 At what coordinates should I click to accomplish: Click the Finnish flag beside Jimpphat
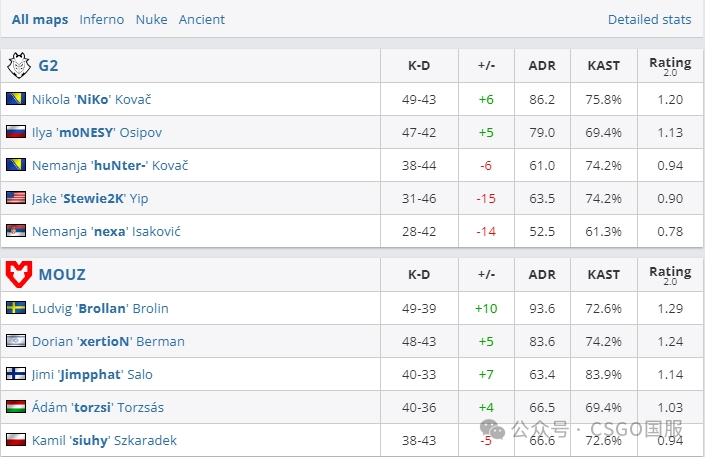tap(16, 374)
